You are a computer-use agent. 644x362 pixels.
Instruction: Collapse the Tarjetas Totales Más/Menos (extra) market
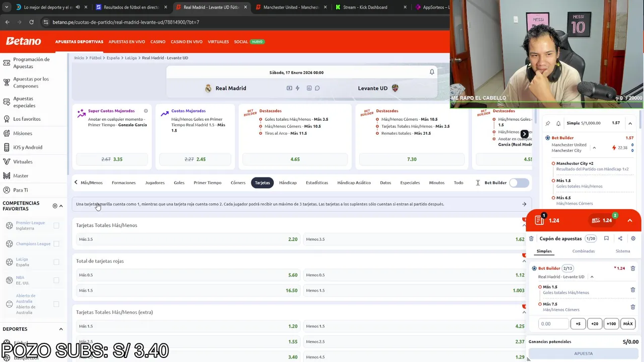(524, 312)
